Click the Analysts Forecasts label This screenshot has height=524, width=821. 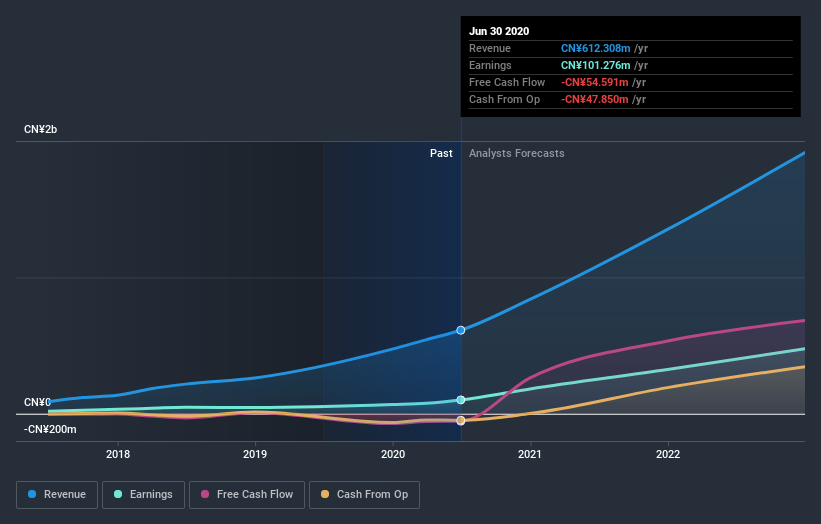pyautogui.click(x=517, y=153)
